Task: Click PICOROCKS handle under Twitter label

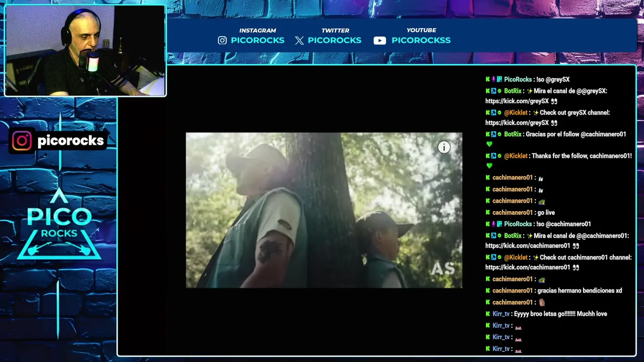Action: (335, 40)
